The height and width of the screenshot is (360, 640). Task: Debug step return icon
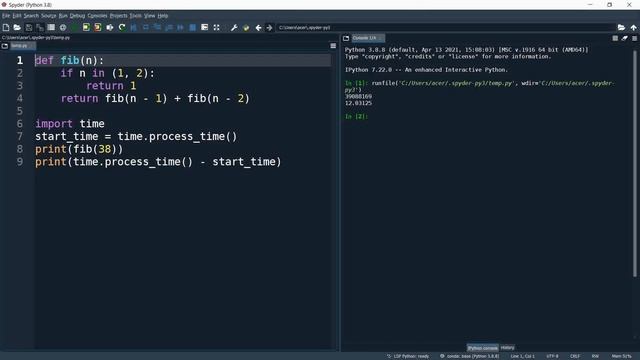coord(169,27)
